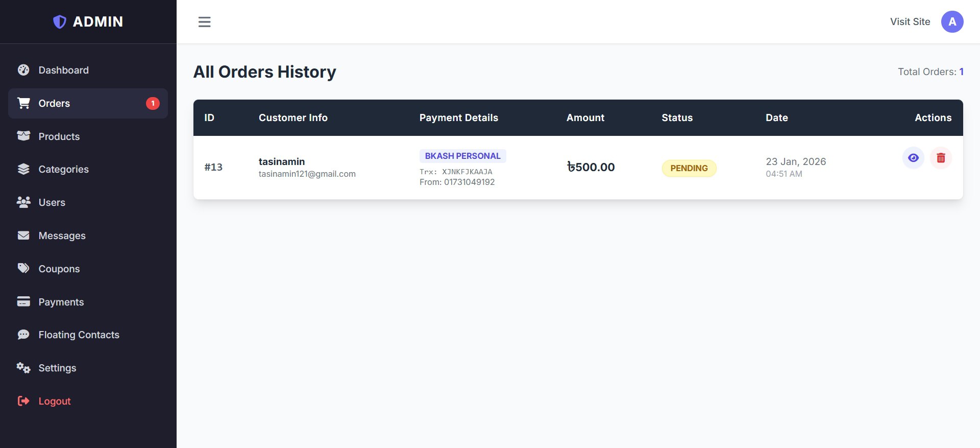This screenshot has height=448, width=980.
Task: Click the PENDING status badge
Action: tap(689, 168)
